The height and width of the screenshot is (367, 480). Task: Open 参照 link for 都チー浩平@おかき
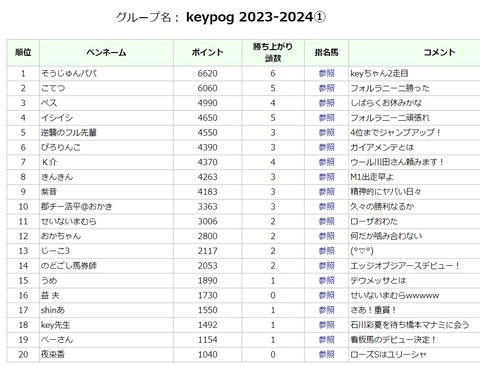[326, 206]
